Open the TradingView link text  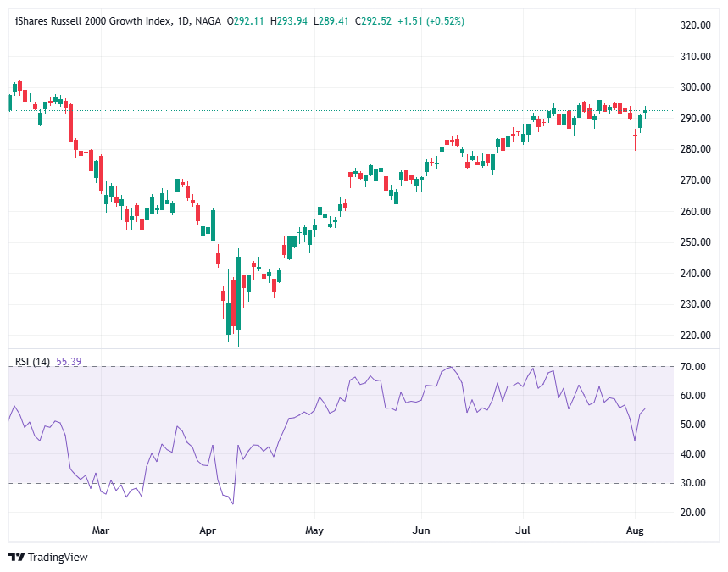(x=59, y=558)
